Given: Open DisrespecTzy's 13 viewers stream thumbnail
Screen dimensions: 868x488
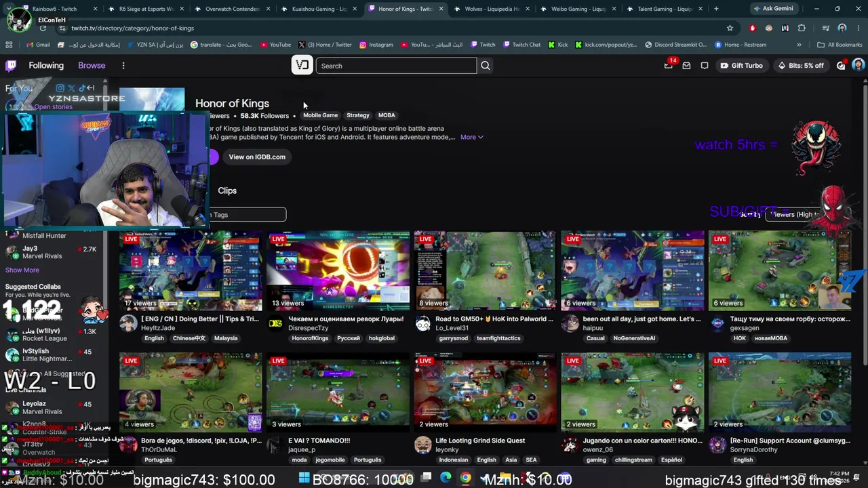Looking at the screenshot, I should (x=338, y=271).
